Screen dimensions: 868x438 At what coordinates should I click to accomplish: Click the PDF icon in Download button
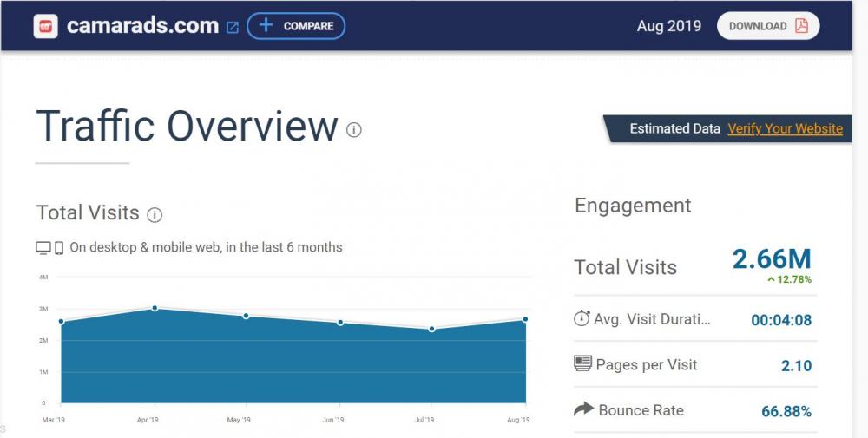pos(801,26)
